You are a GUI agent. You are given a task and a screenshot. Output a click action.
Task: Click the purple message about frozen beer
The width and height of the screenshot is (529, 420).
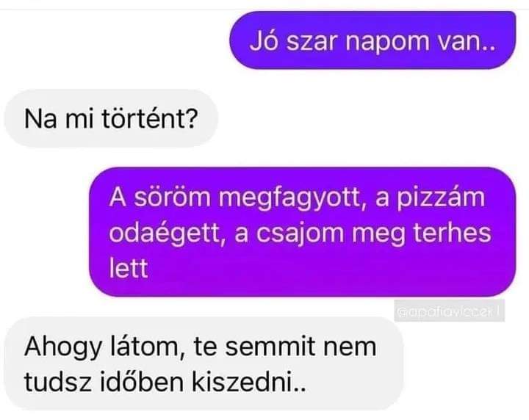[302, 232]
